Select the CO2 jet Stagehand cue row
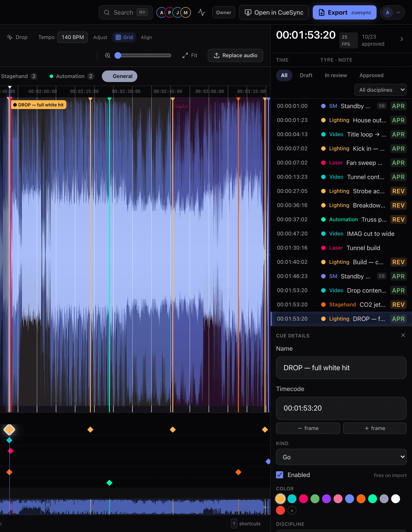412x532 pixels. [341, 305]
